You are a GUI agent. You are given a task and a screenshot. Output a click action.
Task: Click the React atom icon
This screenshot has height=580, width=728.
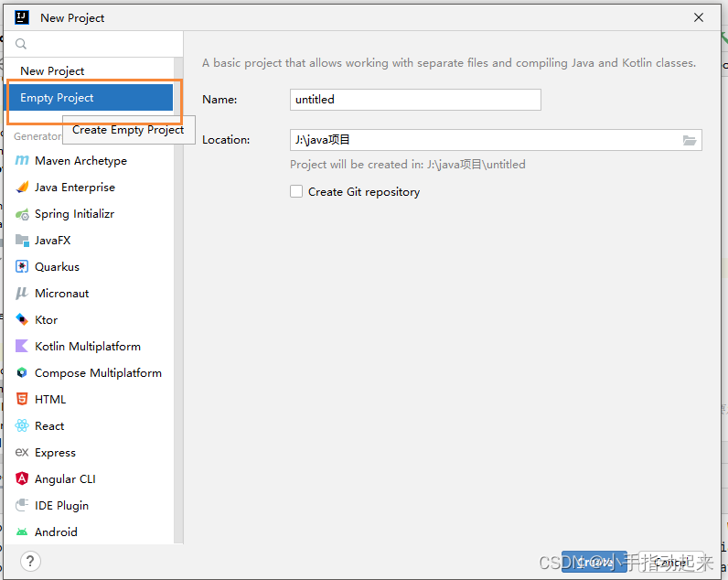click(x=22, y=425)
